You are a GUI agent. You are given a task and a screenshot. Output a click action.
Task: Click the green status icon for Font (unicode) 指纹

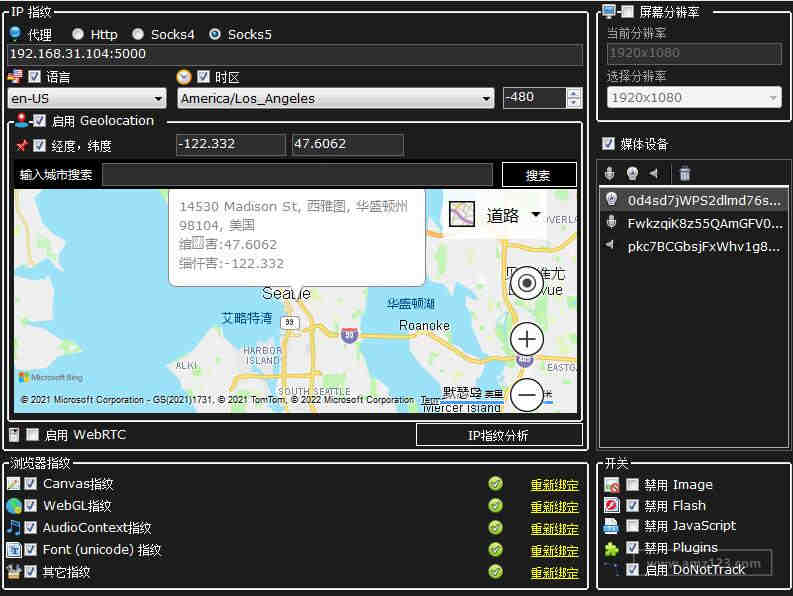tap(496, 549)
